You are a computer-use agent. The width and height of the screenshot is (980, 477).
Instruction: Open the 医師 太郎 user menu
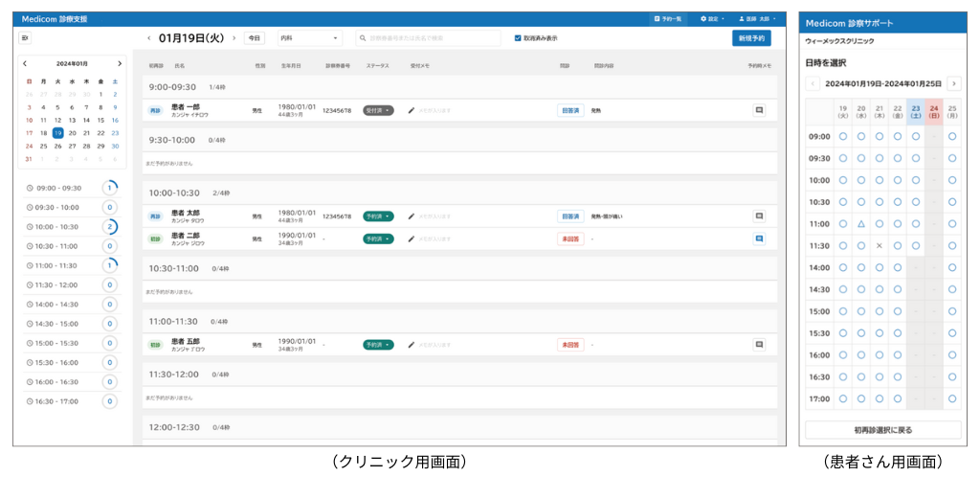(758, 19)
